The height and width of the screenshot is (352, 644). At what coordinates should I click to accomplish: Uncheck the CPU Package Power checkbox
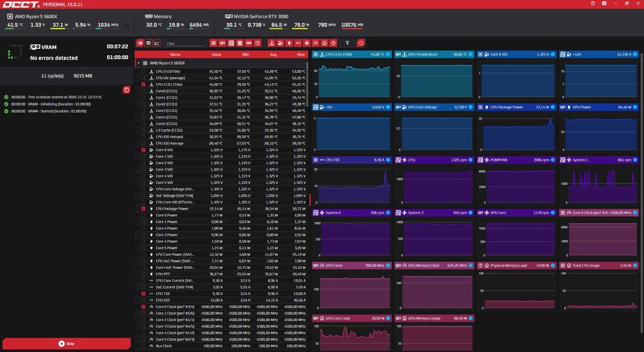tap(144, 209)
